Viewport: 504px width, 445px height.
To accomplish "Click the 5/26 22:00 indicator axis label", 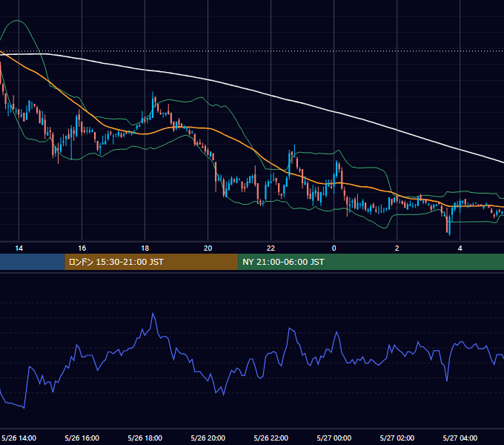I will pos(271,438).
